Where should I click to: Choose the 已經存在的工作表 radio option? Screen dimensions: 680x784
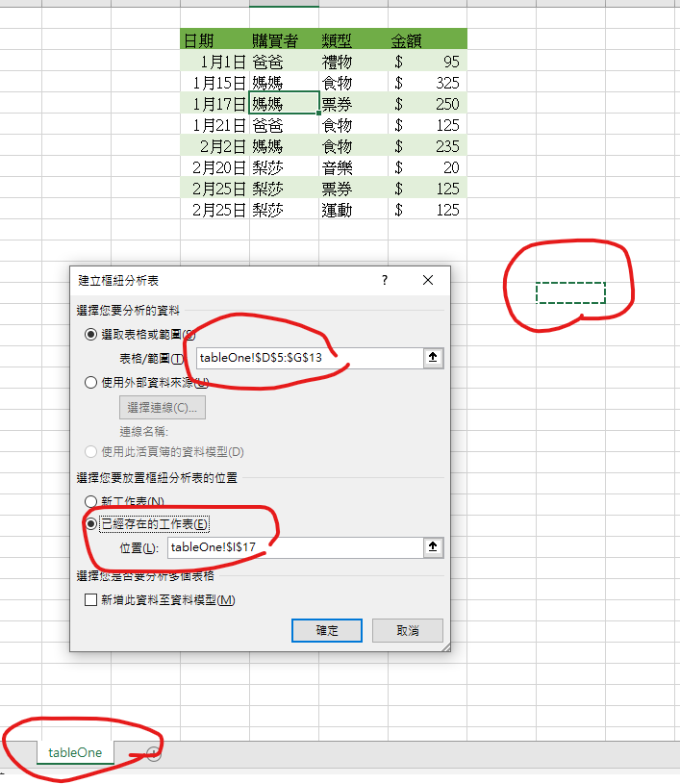pyautogui.click(x=91, y=524)
